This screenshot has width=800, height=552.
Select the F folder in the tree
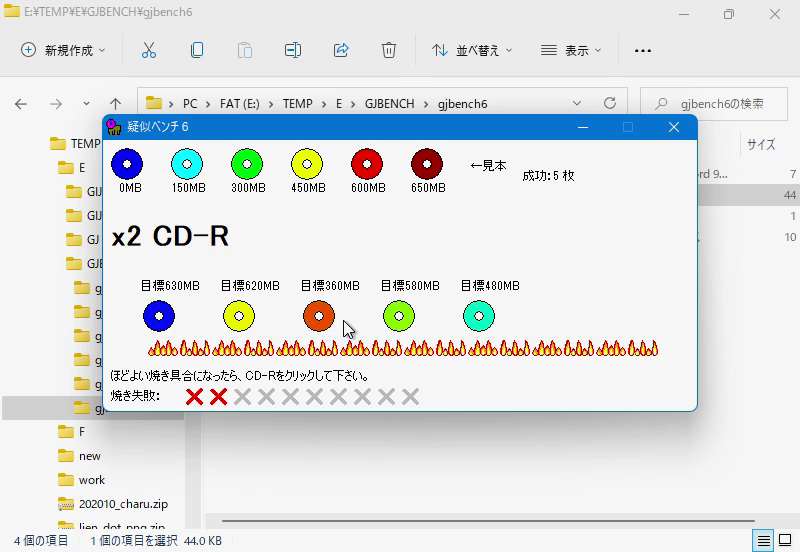pos(72,432)
